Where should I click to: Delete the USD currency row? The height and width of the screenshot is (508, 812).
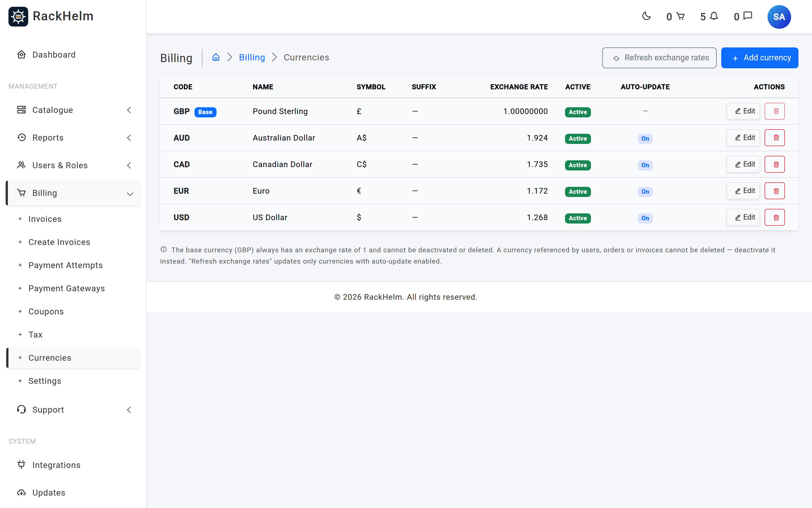pyautogui.click(x=775, y=217)
